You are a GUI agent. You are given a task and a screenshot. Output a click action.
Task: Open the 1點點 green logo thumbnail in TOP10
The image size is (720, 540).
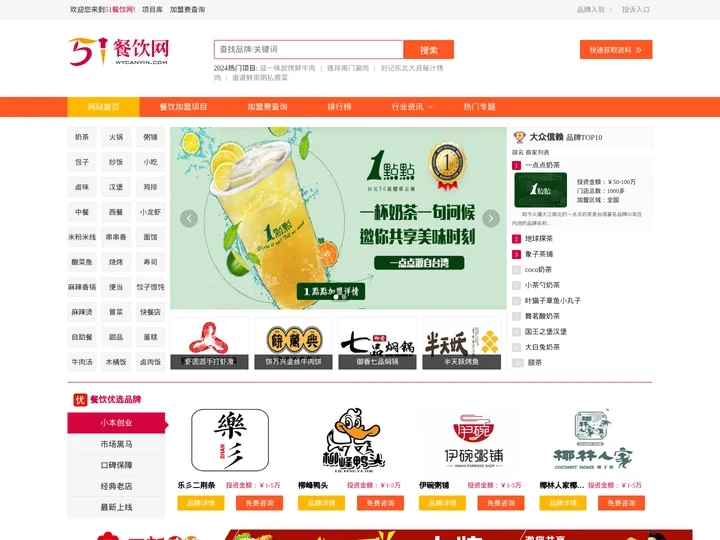(x=540, y=190)
